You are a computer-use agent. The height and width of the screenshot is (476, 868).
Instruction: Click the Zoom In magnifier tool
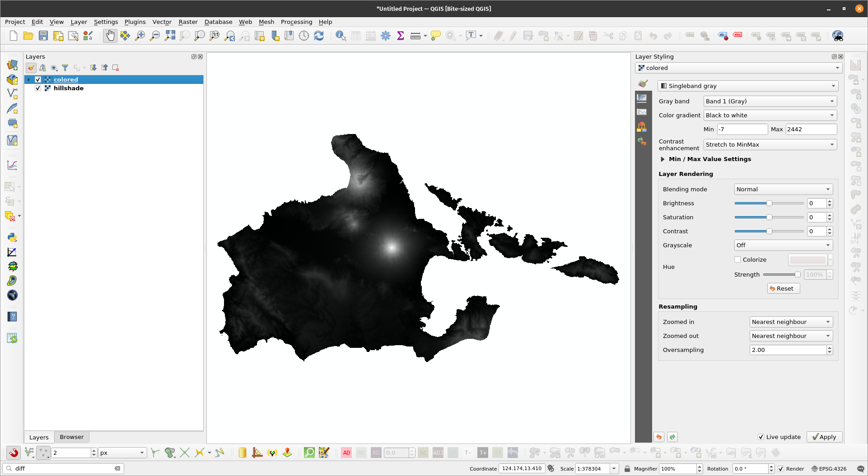click(x=140, y=36)
